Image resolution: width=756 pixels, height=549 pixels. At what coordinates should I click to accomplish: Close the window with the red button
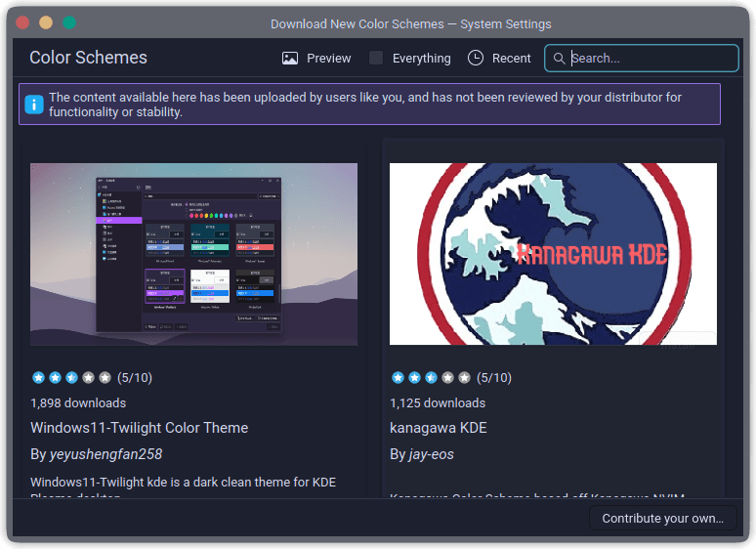(22, 22)
